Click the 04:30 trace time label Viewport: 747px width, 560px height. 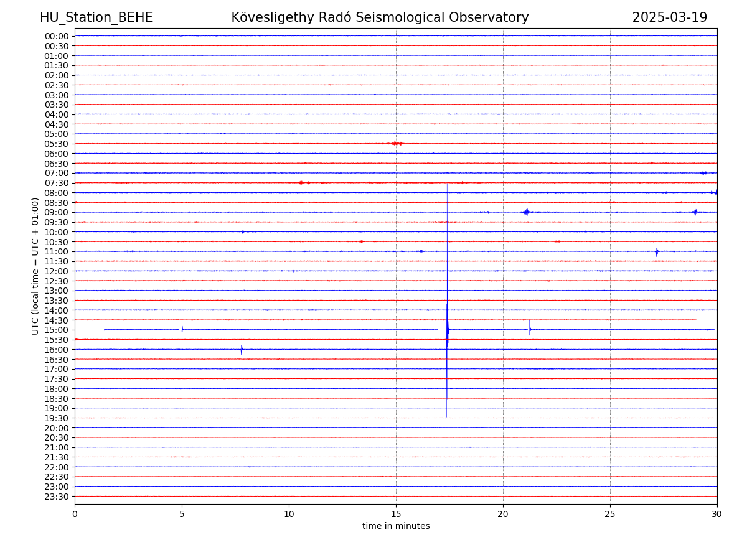coord(57,124)
